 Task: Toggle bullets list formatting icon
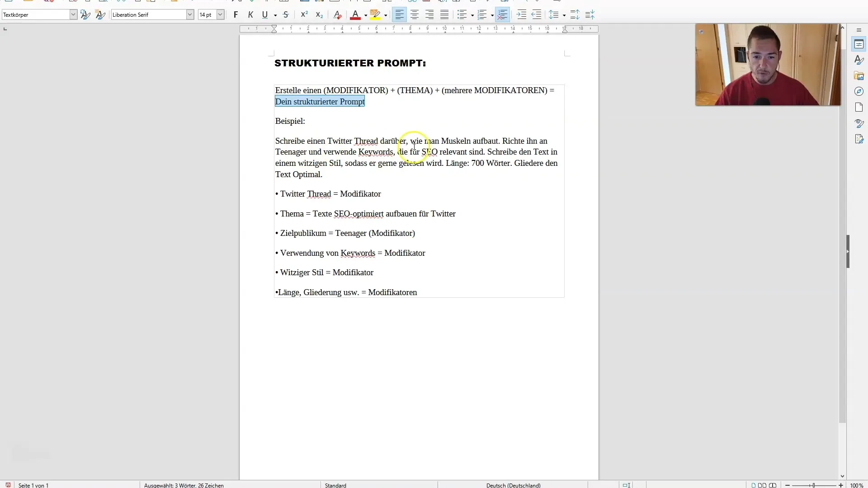pyautogui.click(x=462, y=14)
